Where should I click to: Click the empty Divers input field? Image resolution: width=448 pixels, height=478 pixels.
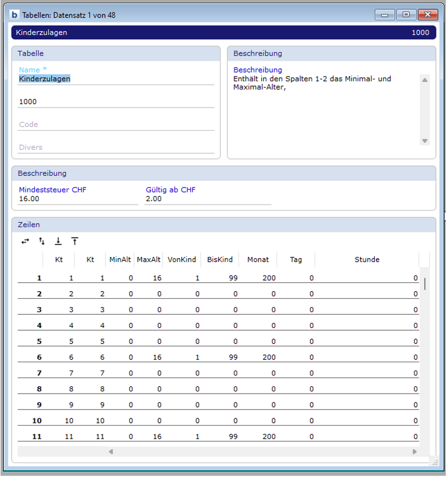tap(116, 147)
